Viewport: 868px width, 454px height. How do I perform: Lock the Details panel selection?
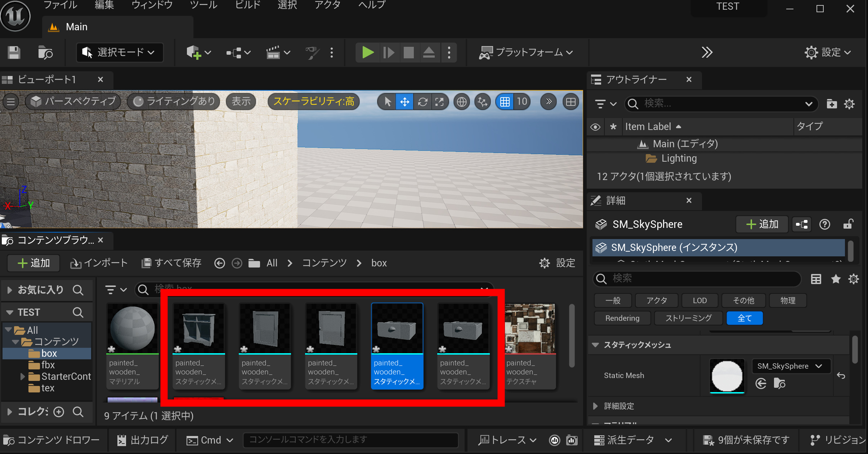pos(848,224)
